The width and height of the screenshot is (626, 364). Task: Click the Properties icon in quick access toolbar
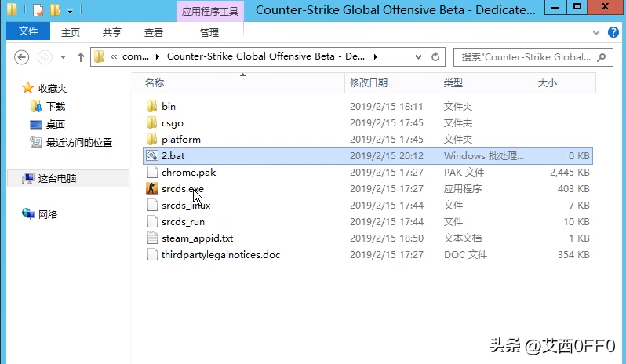[38, 10]
